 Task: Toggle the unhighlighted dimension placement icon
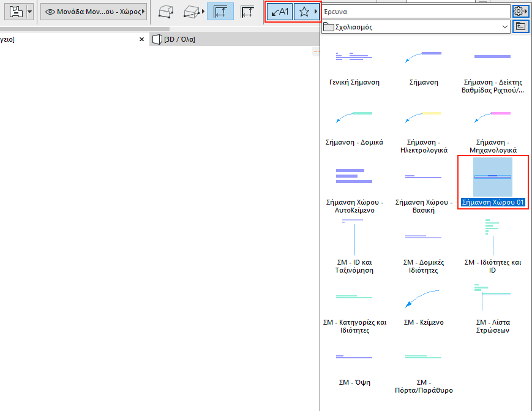[247, 12]
